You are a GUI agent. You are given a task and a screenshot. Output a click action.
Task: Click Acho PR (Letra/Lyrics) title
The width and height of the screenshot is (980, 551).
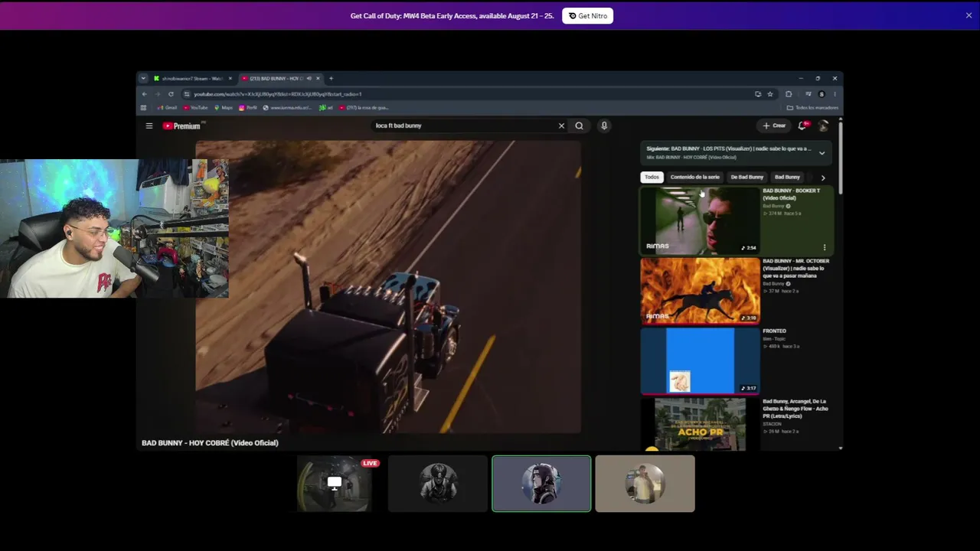795,409
